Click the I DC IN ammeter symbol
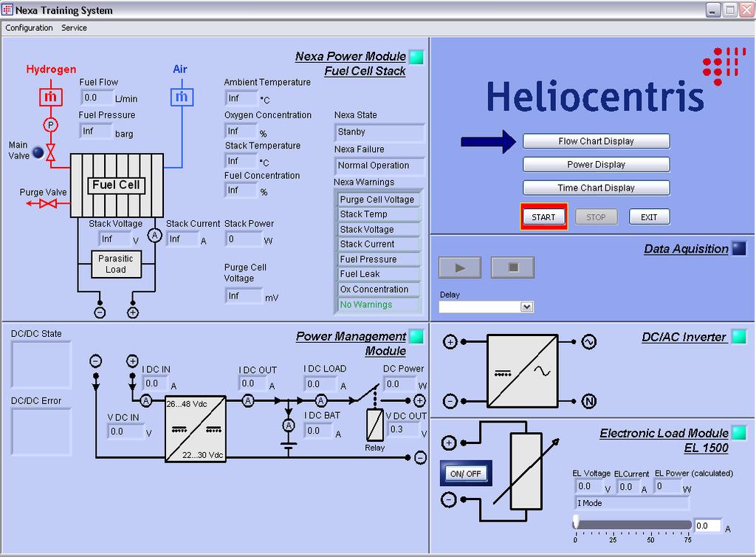This screenshot has width=756, height=557. (x=146, y=400)
